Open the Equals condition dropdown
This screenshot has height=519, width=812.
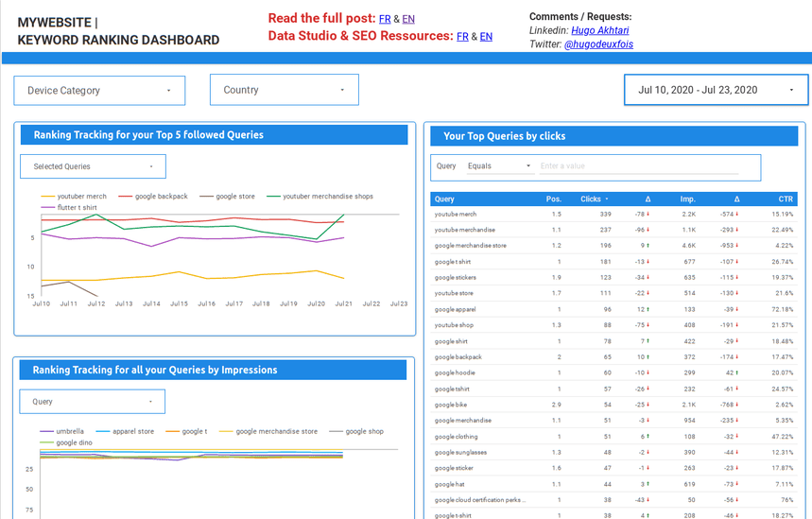click(500, 166)
